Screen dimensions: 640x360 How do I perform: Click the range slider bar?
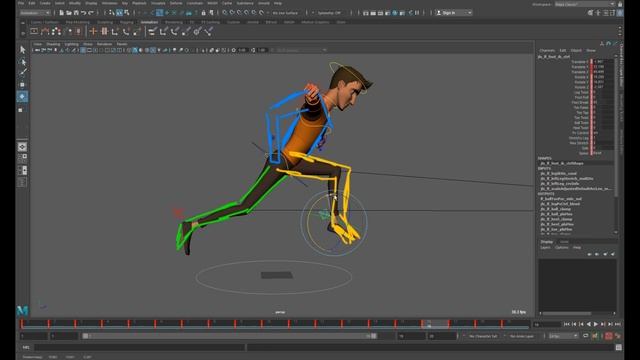(229, 336)
